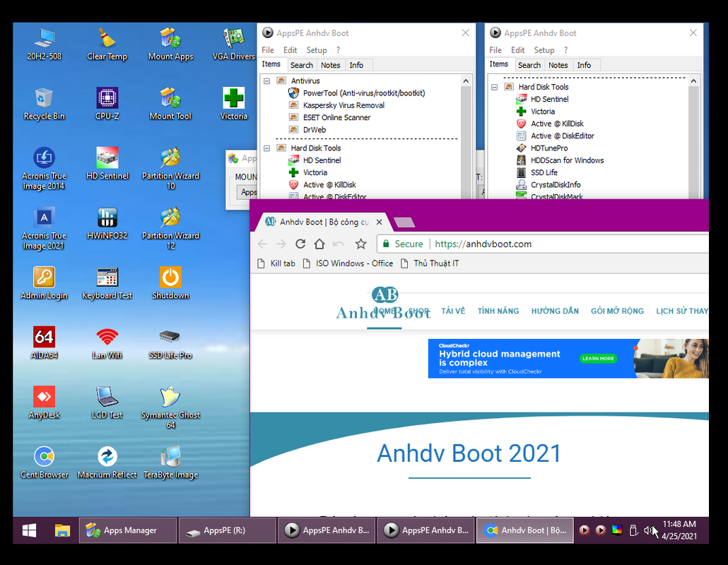The height and width of the screenshot is (565, 728).
Task: Select HDTunePro in right AppsPE window
Action: 549,148
